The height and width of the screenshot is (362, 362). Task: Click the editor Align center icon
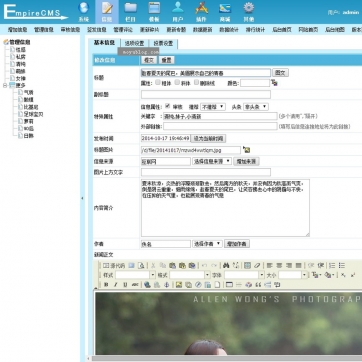pos(279,266)
